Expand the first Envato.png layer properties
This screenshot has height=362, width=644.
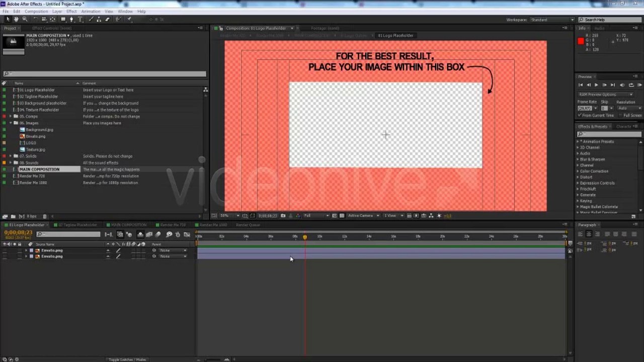(26, 250)
